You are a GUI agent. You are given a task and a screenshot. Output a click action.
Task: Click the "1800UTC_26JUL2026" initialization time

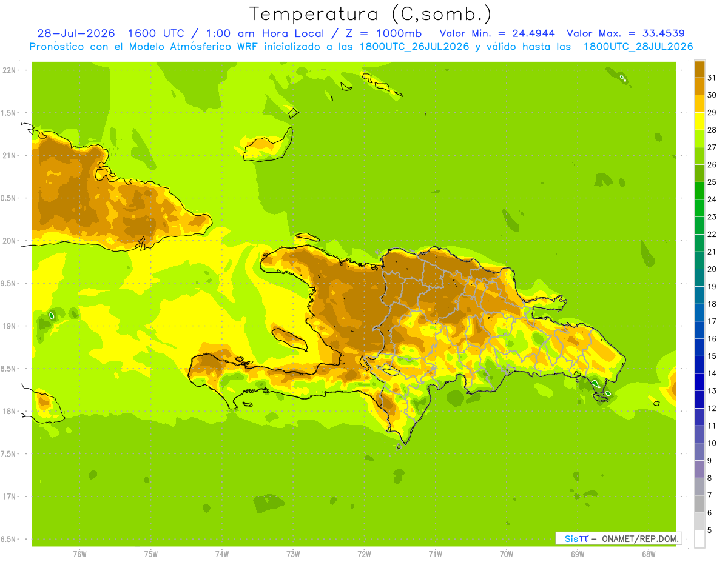(414, 47)
